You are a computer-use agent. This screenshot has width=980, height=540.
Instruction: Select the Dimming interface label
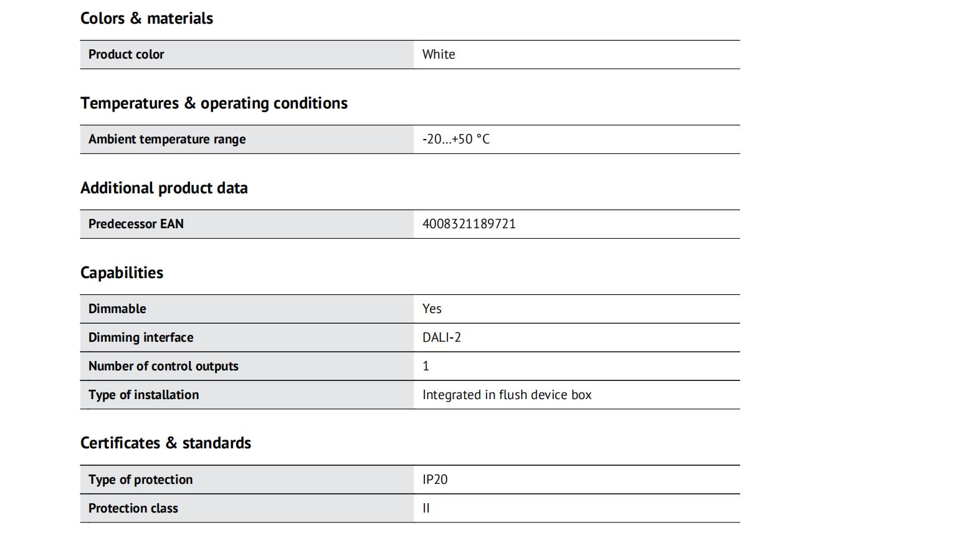141,338
